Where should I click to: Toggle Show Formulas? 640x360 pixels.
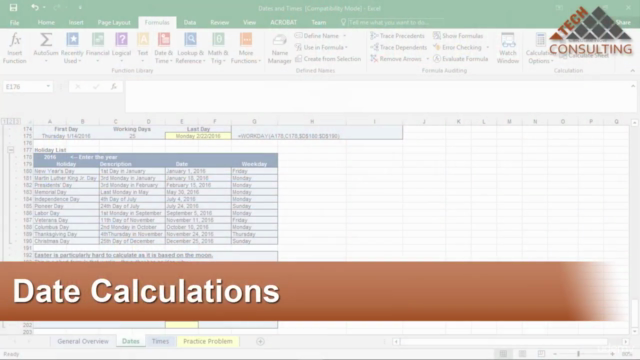pos(458,36)
